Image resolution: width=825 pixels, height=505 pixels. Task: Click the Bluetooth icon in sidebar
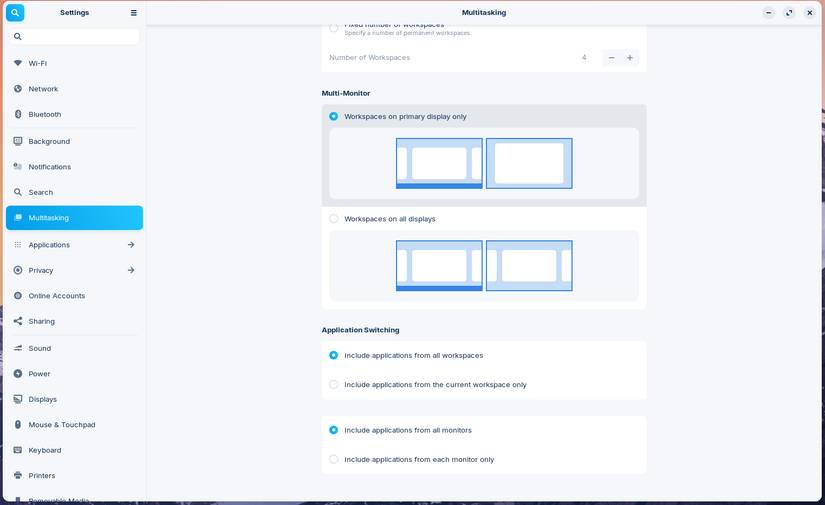[18, 114]
